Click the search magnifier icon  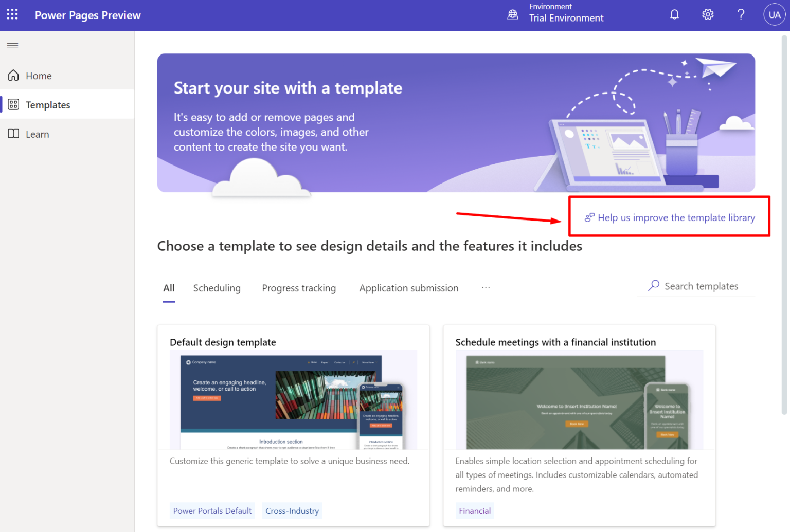[654, 285]
